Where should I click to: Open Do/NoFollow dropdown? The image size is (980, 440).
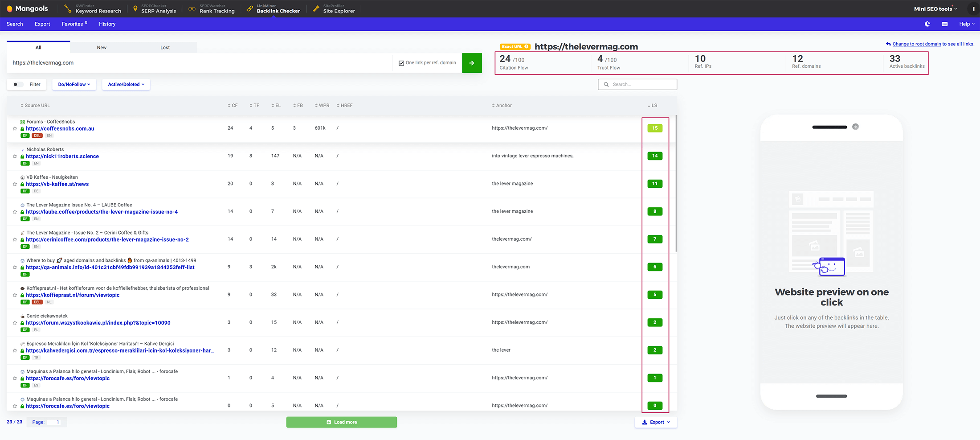[x=74, y=84]
